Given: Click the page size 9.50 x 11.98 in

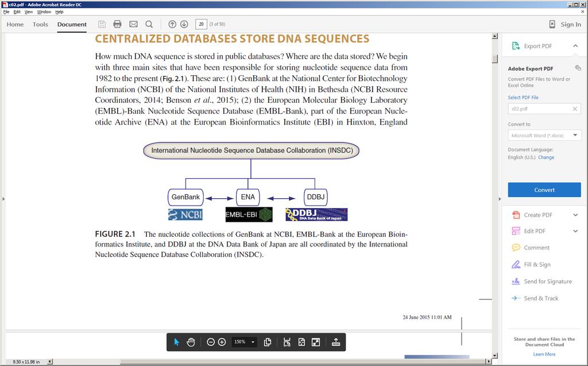Looking at the screenshot, I should click(26, 362).
